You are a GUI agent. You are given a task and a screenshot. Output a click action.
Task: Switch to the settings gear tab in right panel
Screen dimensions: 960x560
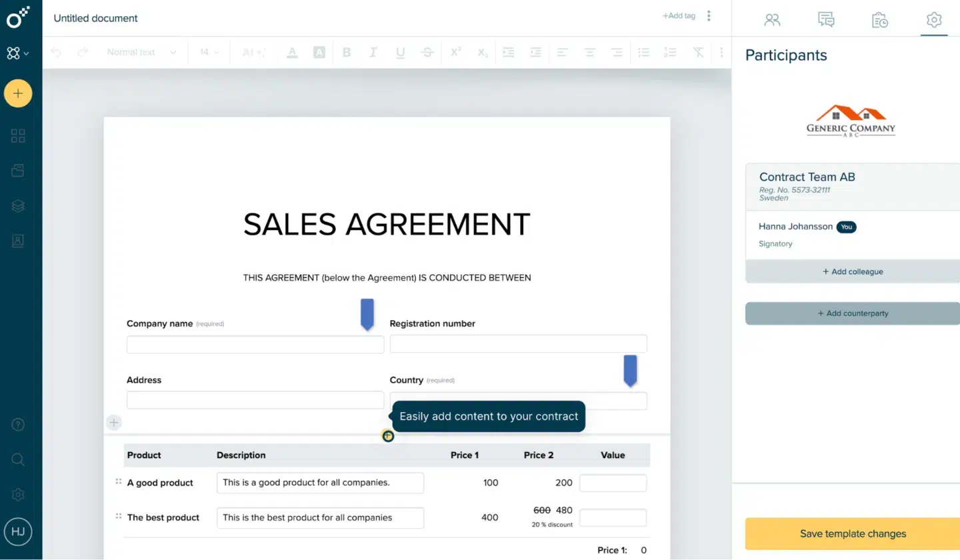point(934,19)
